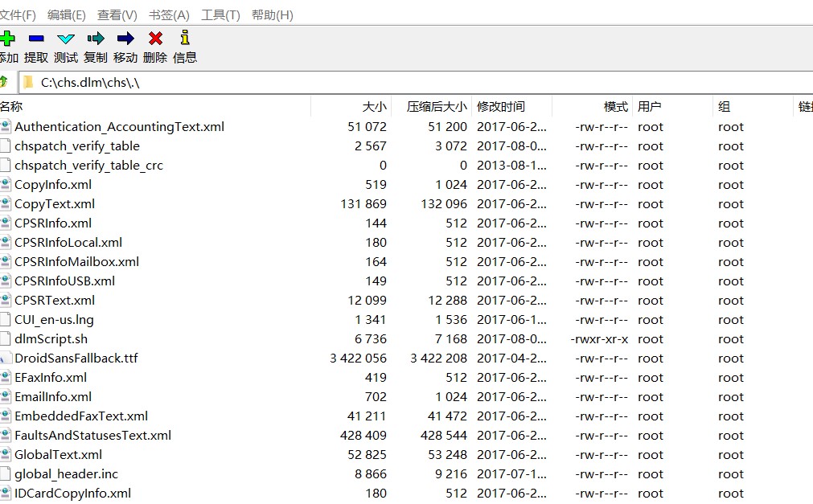Click the blank file icon of dlmScript.sh
The image size is (813, 504).
click(5, 338)
